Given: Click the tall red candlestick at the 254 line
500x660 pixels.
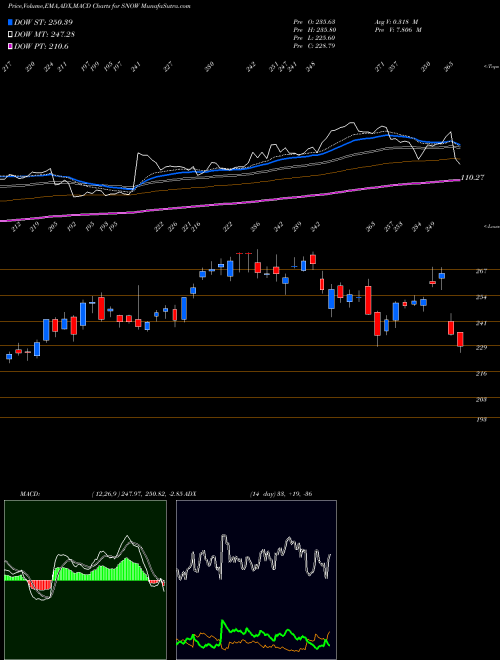Looking at the screenshot, I should coord(368,300).
